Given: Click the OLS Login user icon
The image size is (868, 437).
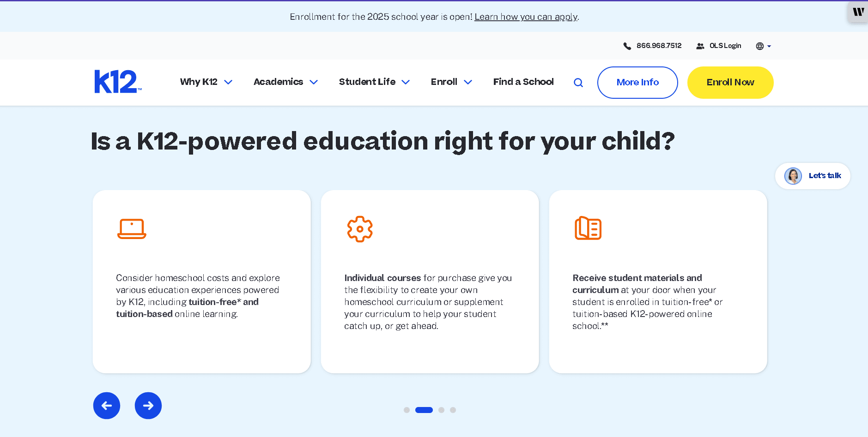Looking at the screenshot, I should pyautogui.click(x=700, y=46).
